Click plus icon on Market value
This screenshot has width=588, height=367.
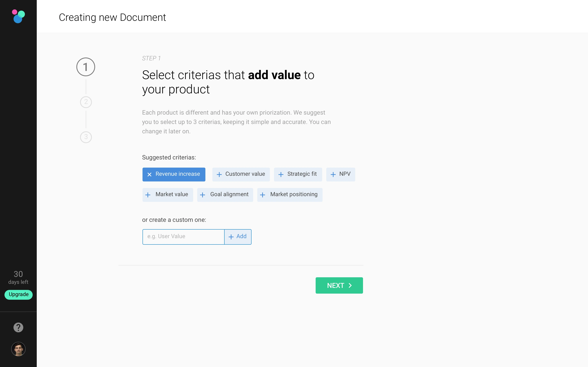pos(148,195)
